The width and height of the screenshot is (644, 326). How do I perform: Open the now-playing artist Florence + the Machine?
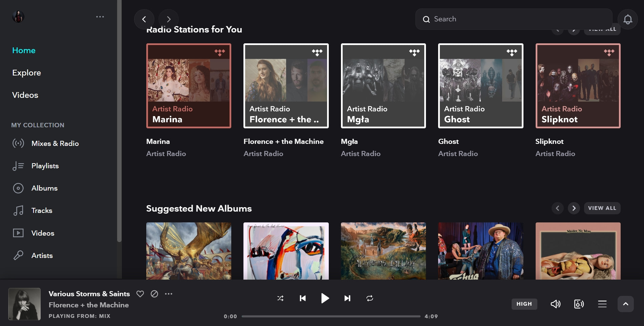pyautogui.click(x=89, y=305)
